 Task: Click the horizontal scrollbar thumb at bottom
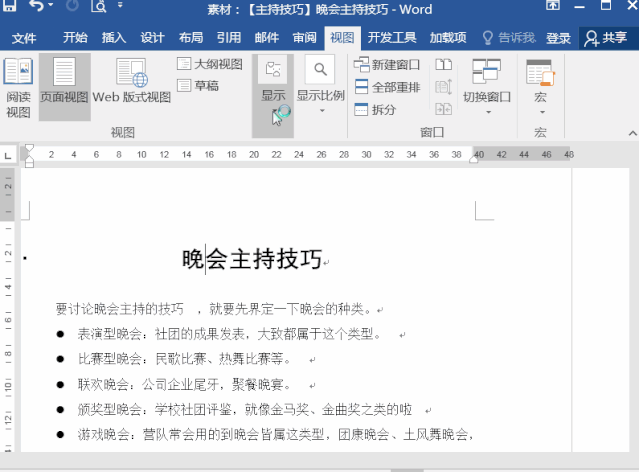pyautogui.click(x=407, y=470)
